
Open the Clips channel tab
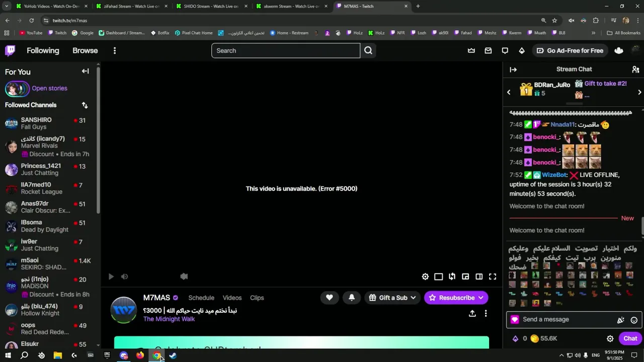pos(257,298)
